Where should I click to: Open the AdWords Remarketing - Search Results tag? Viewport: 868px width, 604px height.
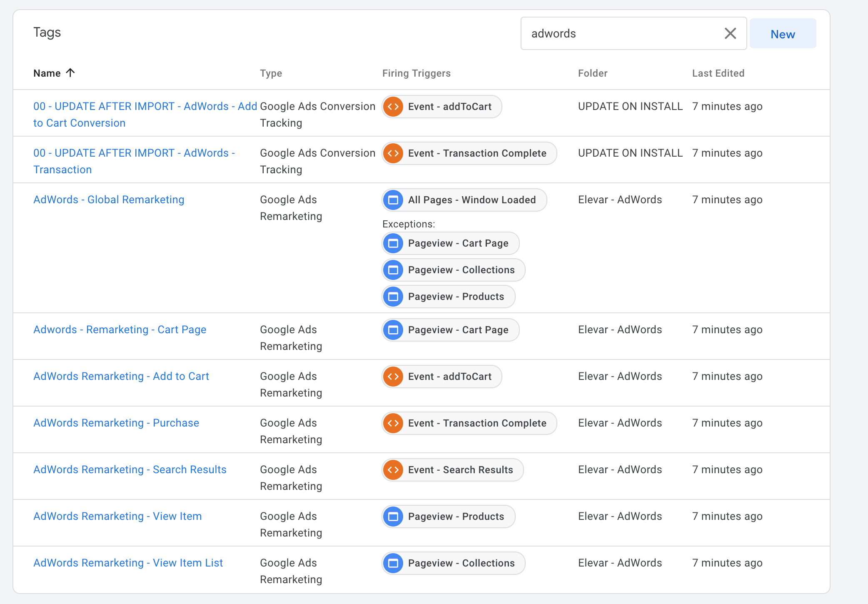pyautogui.click(x=130, y=469)
